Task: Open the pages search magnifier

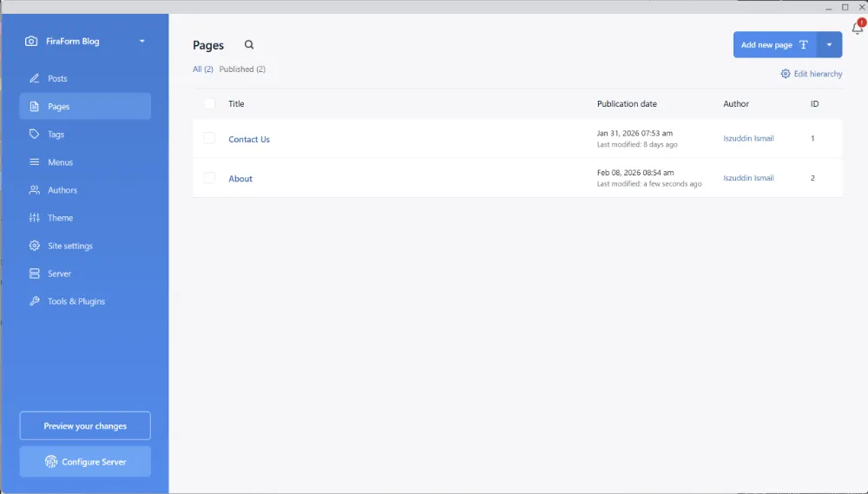Action: (249, 45)
